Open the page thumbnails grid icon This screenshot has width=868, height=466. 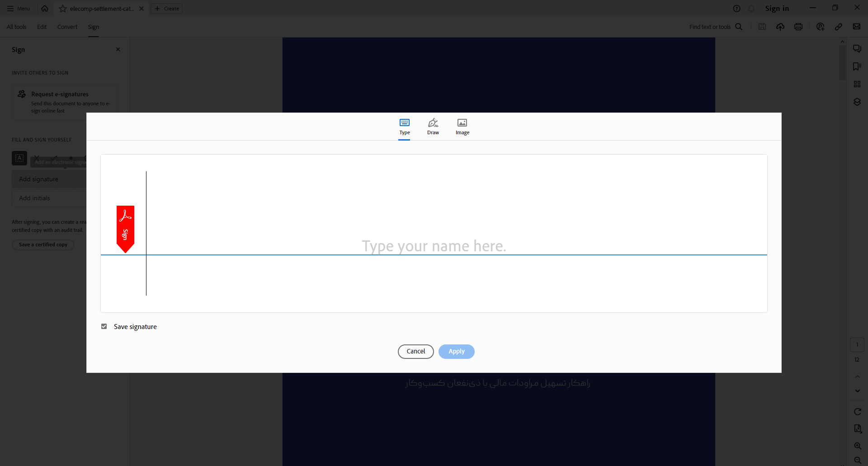[857, 84]
